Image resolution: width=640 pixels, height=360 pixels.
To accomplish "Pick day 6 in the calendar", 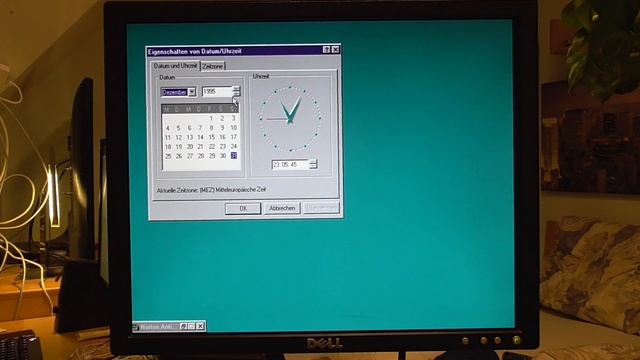I will [x=189, y=128].
